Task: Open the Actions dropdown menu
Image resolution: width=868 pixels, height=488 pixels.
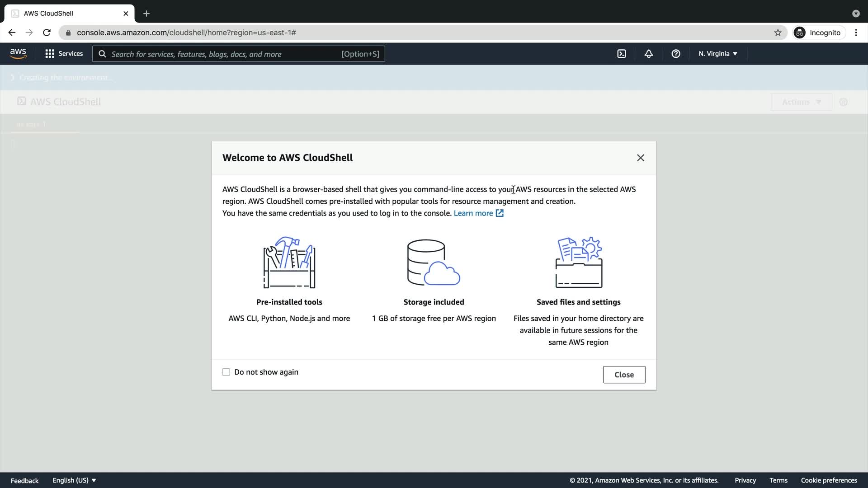Action: click(801, 102)
